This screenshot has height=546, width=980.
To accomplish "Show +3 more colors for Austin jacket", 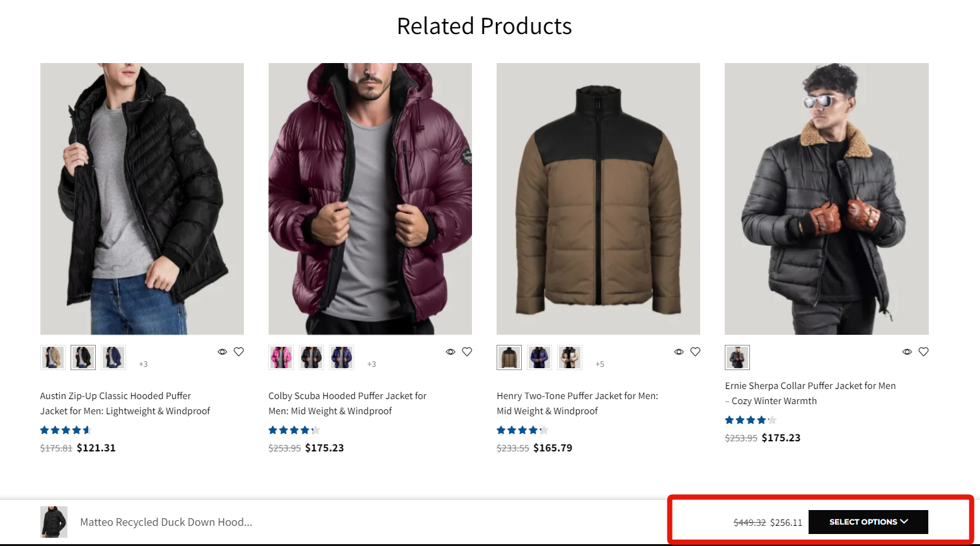I will [144, 364].
